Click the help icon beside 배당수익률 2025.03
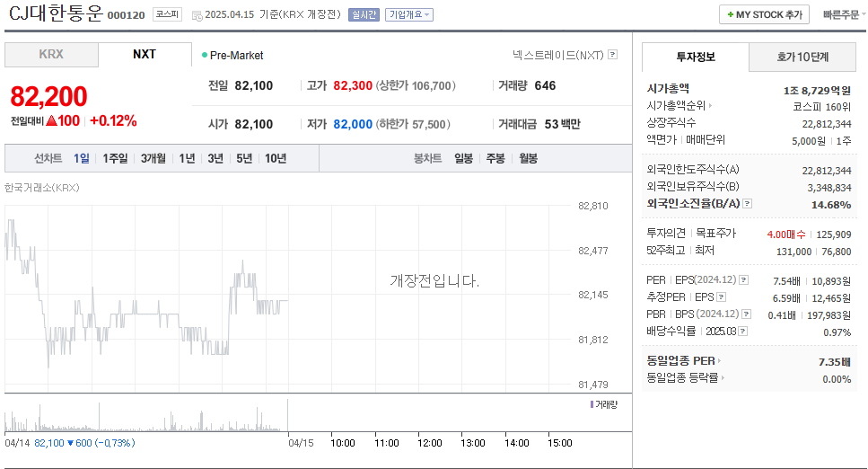 click(743, 331)
